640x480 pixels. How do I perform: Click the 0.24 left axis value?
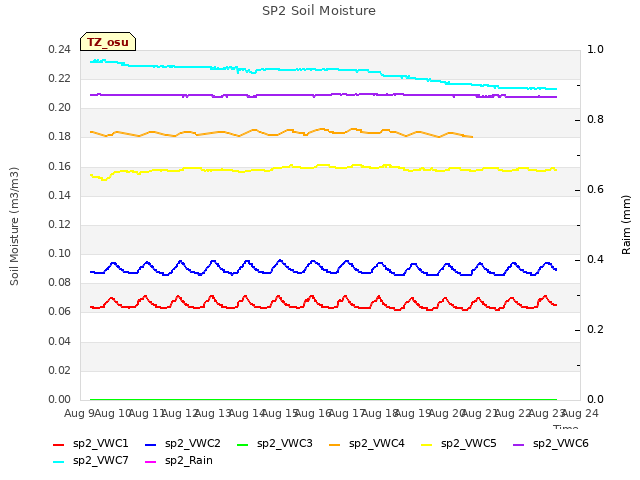point(59,49)
